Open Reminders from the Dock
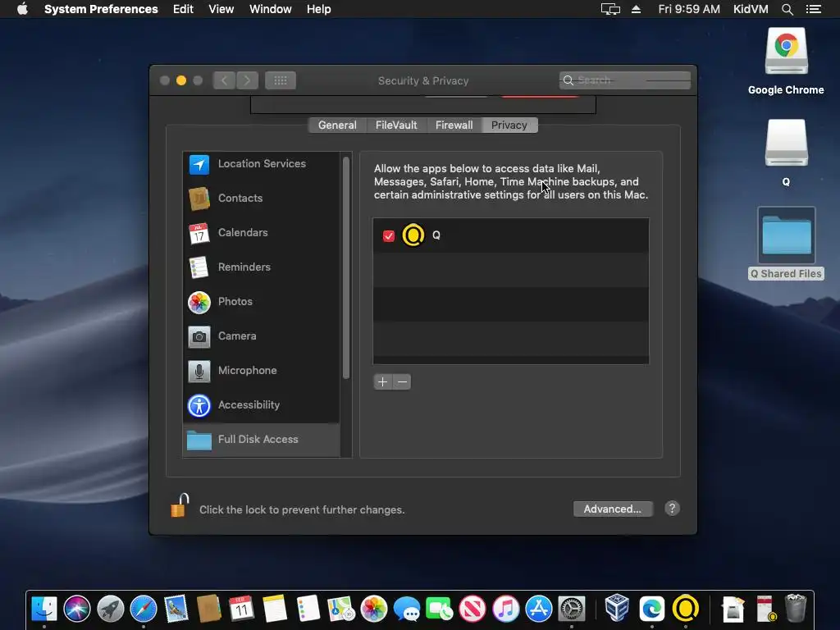The image size is (840, 630). tap(308, 609)
